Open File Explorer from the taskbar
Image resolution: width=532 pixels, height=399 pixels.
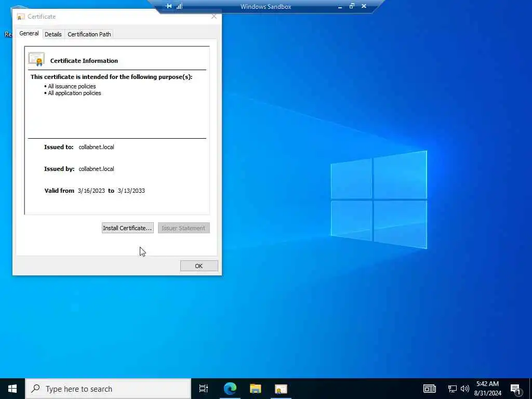click(x=256, y=389)
